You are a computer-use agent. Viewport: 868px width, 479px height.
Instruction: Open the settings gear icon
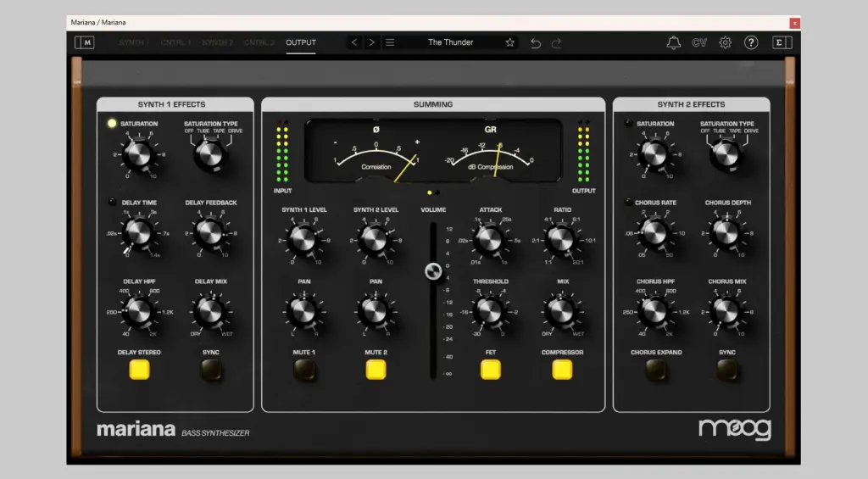726,42
